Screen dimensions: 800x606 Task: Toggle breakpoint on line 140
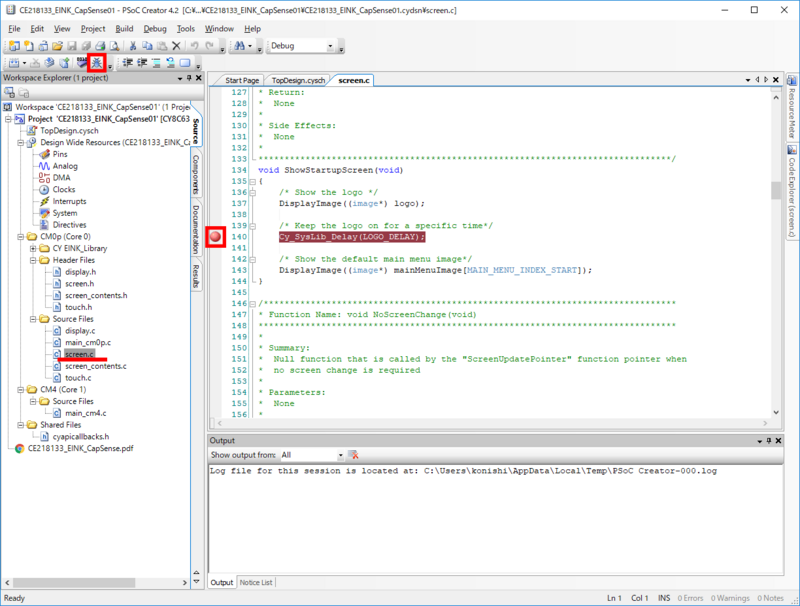215,237
